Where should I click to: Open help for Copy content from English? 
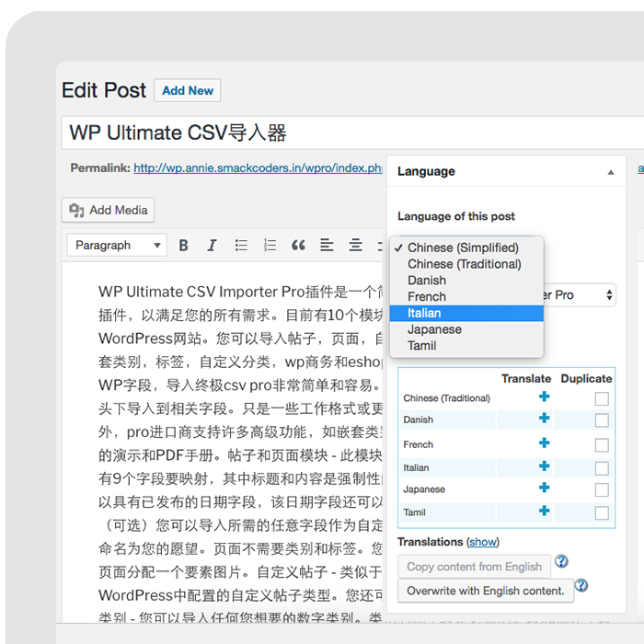pos(561,561)
